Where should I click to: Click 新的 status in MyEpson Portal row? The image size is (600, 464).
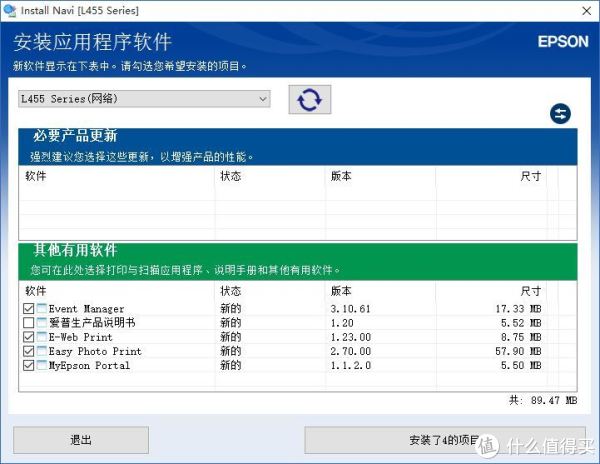tap(230, 365)
